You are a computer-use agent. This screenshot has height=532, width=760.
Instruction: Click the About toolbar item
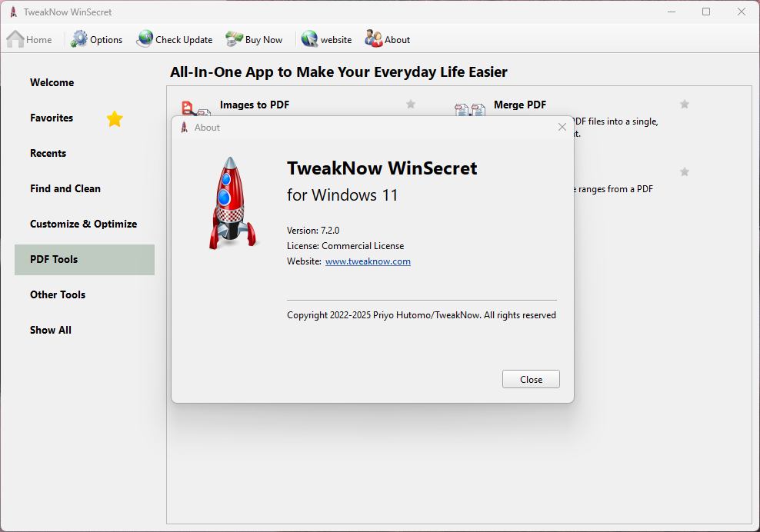[x=387, y=39]
